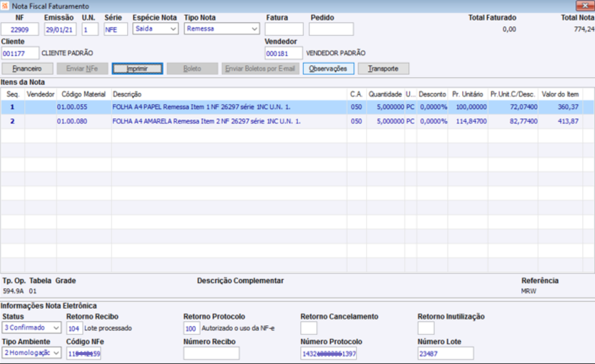The width and height of the screenshot is (595, 364).
Task: Click the Desconto column header
Action: pyautogui.click(x=432, y=95)
